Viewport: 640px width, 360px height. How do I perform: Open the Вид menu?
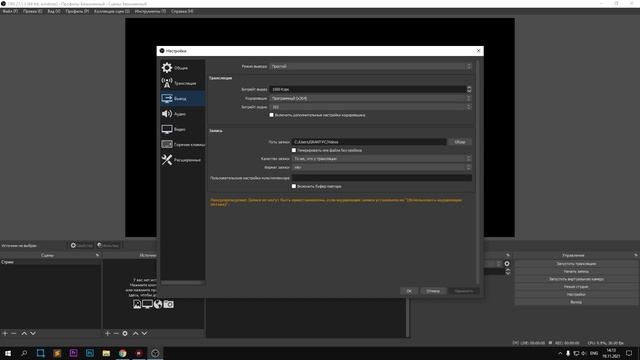[x=53, y=11]
